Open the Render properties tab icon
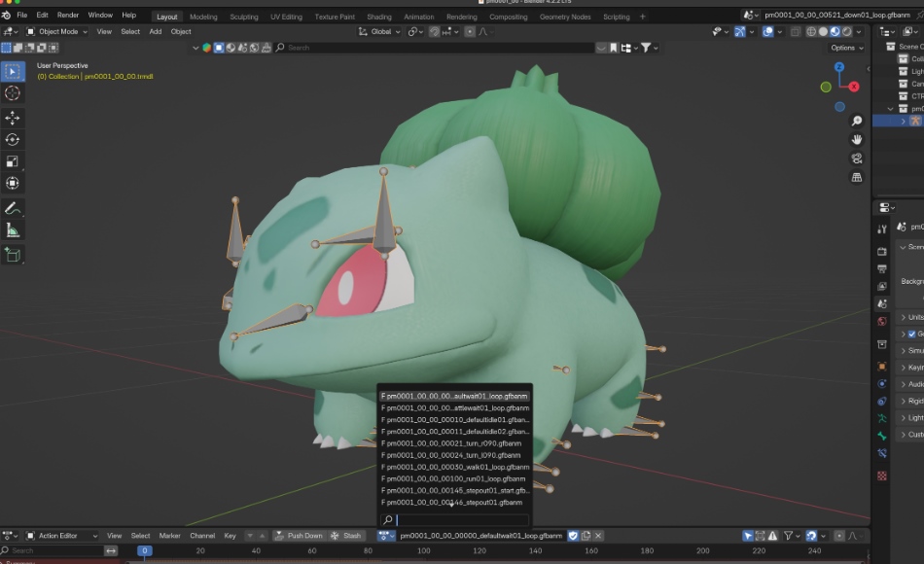The image size is (924, 564). [x=881, y=252]
